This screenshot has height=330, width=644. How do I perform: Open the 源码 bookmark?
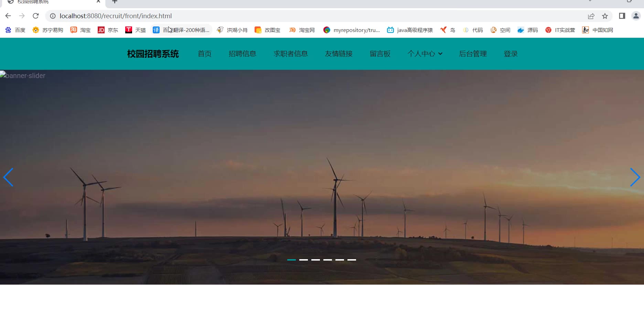pyautogui.click(x=528, y=30)
